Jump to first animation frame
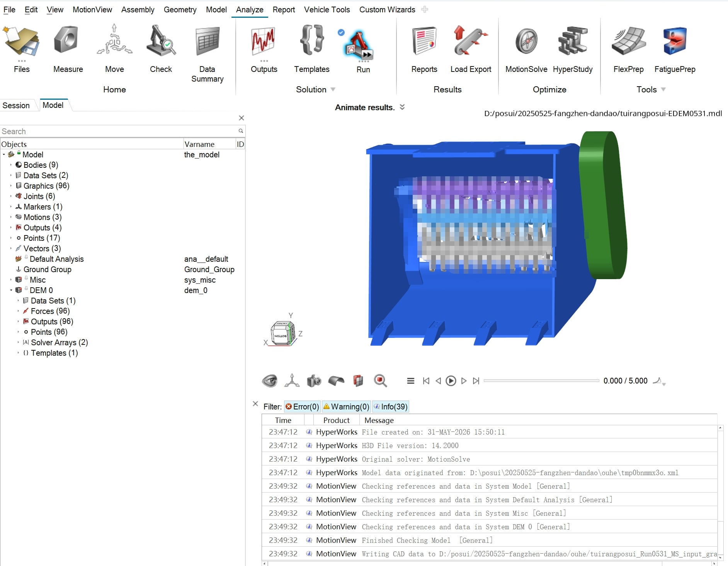 [426, 381]
